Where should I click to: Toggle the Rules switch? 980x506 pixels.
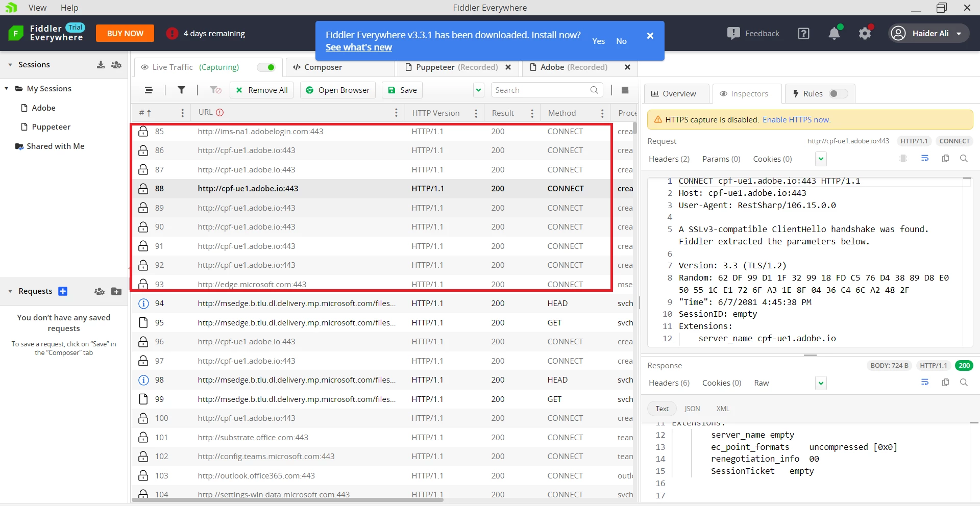[x=838, y=94]
